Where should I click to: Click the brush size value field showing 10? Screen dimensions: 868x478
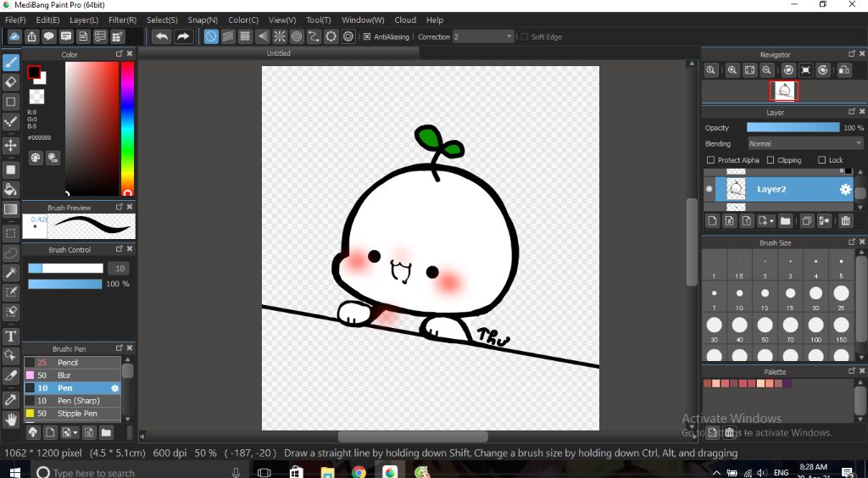pyautogui.click(x=120, y=269)
